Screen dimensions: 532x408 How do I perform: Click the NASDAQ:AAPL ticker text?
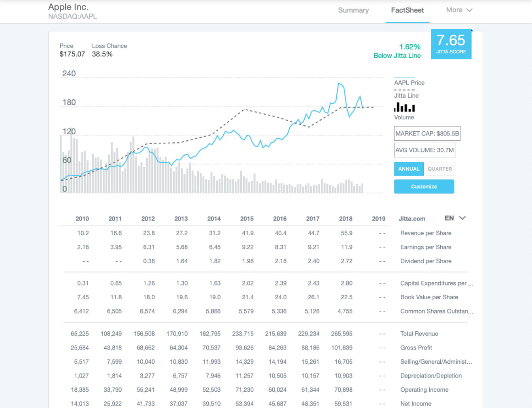click(73, 17)
